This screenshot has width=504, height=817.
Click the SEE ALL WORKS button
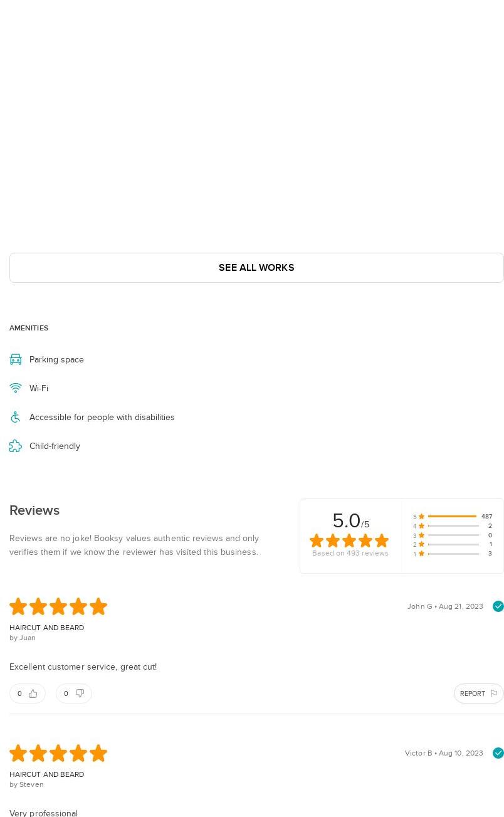[256, 268]
